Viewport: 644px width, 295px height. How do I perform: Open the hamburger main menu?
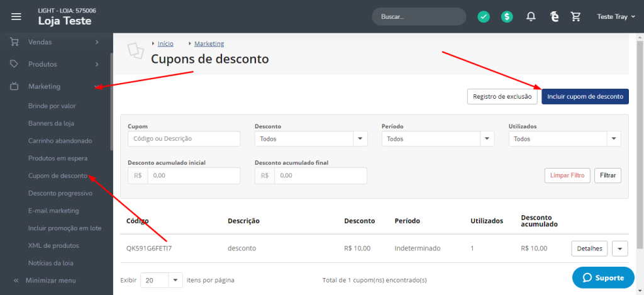tap(16, 17)
